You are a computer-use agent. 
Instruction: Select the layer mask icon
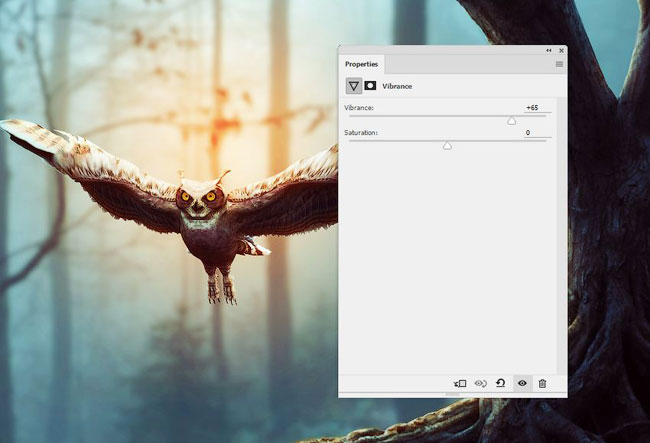tap(370, 85)
